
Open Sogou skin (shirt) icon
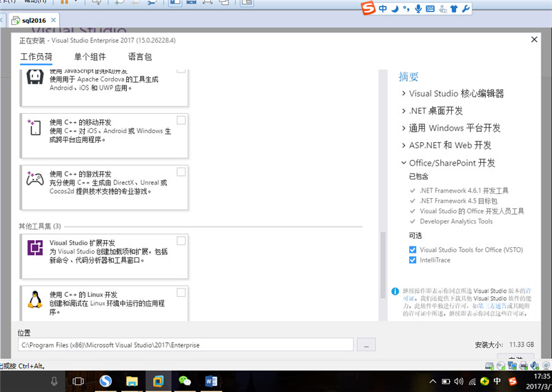pyautogui.click(x=454, y=9)
